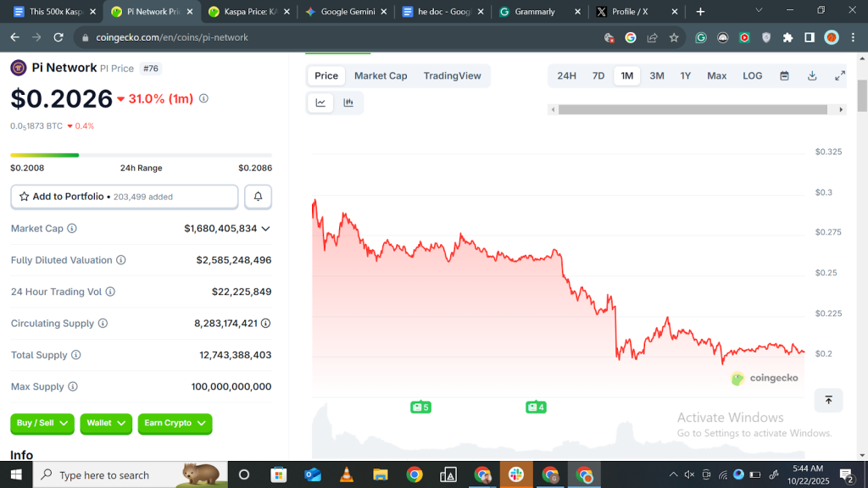Screen dimensions: 868x488
Task: Open Market Cap info tooltip icon
Action: pyautogui.click(x=72, y=229)
